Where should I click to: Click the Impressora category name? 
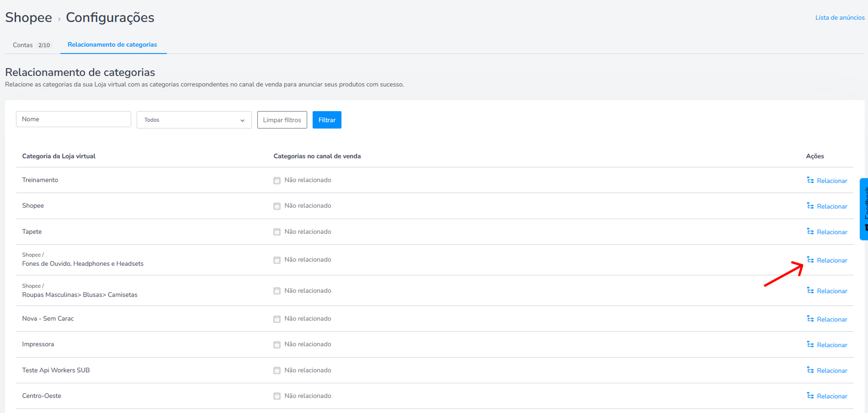pos(38,344)
